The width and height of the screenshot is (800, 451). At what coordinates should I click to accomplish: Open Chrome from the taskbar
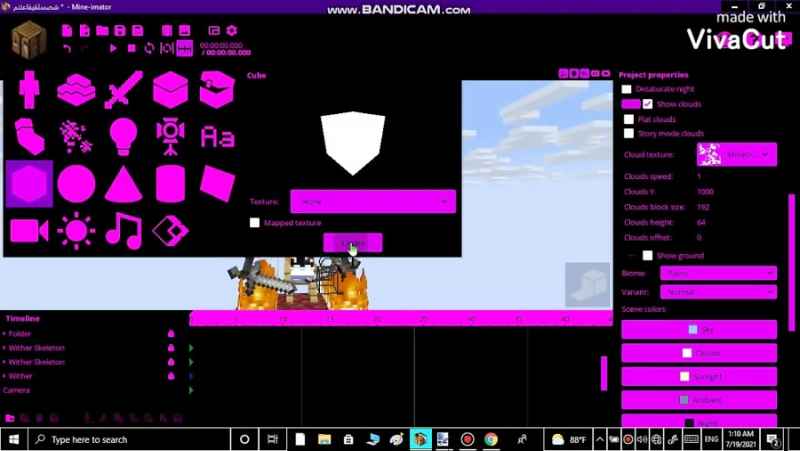(x=491, y=439)
